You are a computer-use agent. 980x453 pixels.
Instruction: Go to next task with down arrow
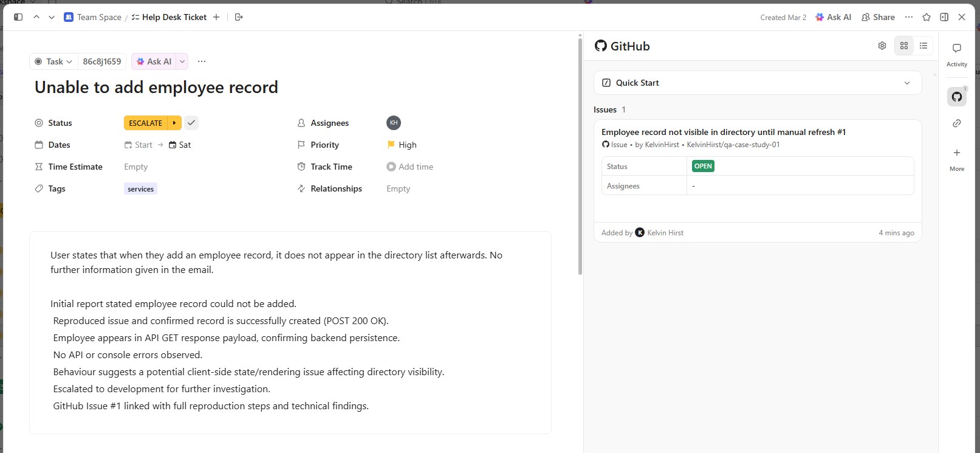[x=52, y=17]
